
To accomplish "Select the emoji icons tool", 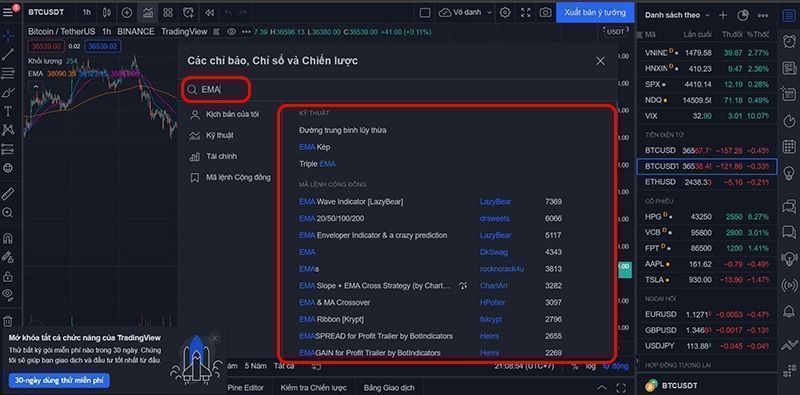I will coord(8,167).
